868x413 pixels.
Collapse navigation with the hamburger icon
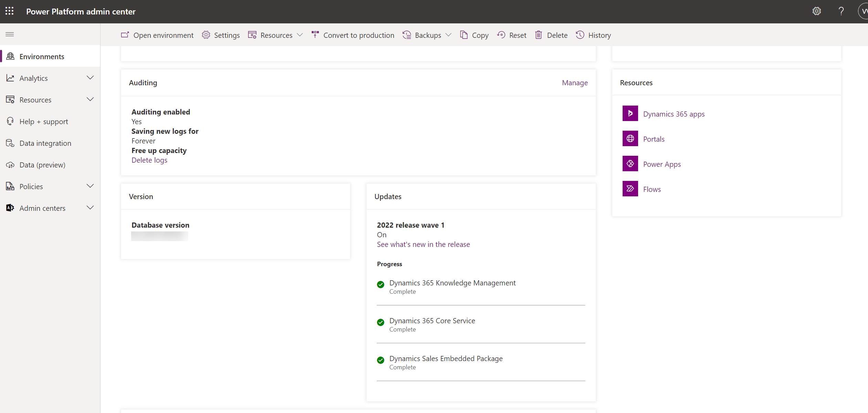pyautogui.click(x=10, y=34)
